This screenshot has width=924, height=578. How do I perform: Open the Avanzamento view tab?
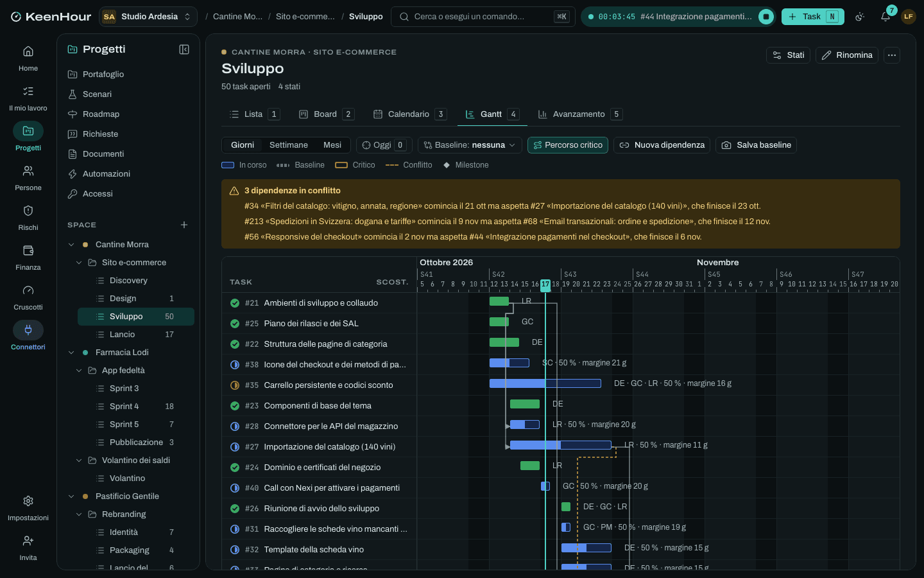[x=579, y=114]
